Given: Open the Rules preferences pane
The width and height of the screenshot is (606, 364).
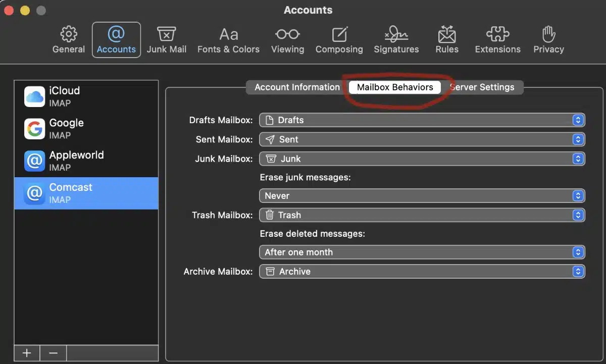Looking at the screenshot, I should coord(447,40).
